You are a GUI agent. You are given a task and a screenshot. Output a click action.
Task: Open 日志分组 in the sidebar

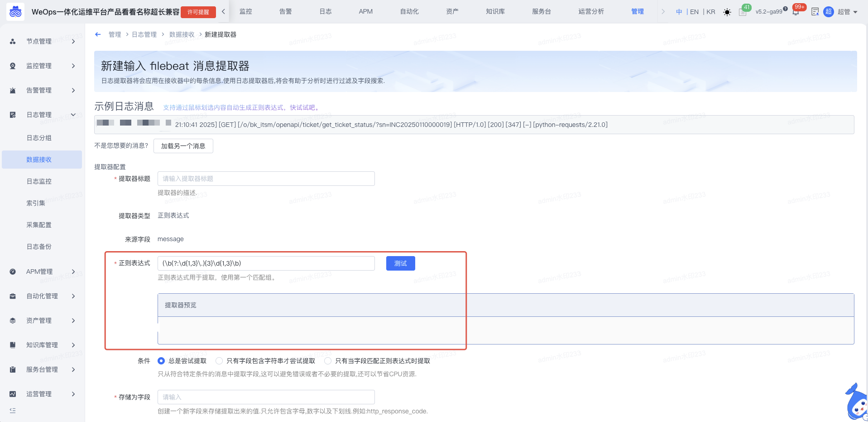pyautogui.click(x=39, y=138)
